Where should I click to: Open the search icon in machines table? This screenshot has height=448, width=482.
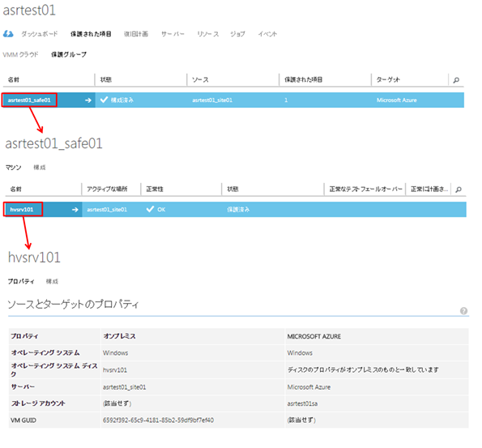[x=459, y=190]
